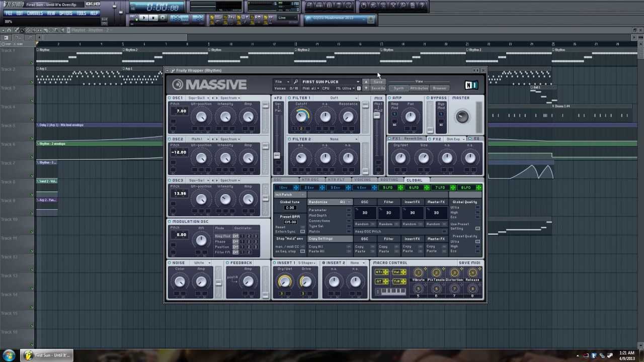This screenshot has height=362, width=644.
Task: Toggle the Noise oscillator power button
Action: tap(170, 262)
